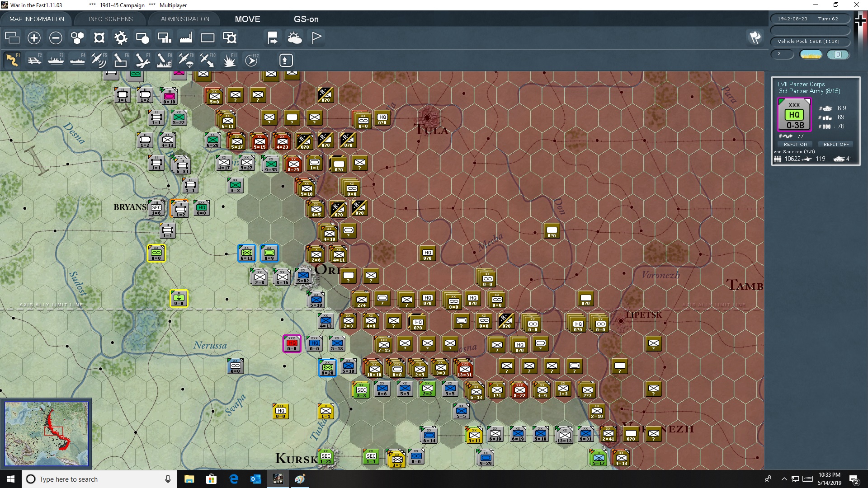This screenshot has width=868, height=488.
Task: Open the MAP INFORMATION tab
Action: [x=37, y=19]
